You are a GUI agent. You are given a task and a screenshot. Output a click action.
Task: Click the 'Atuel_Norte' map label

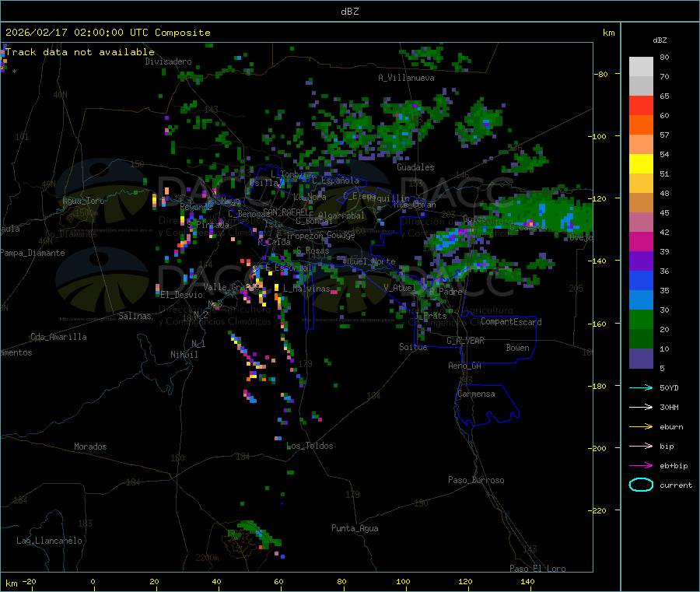[x=369, y=261]
